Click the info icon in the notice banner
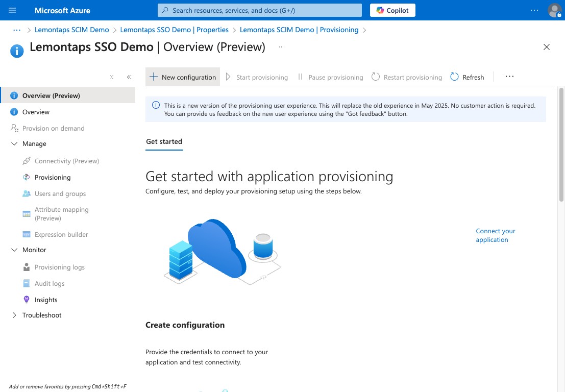The image size is (565, 392). click(x=156, y=105)
